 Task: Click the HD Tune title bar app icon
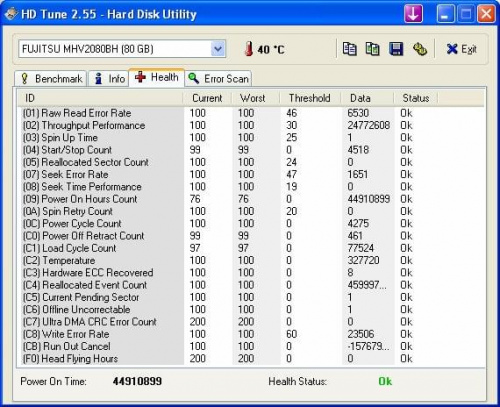(11, 14)
